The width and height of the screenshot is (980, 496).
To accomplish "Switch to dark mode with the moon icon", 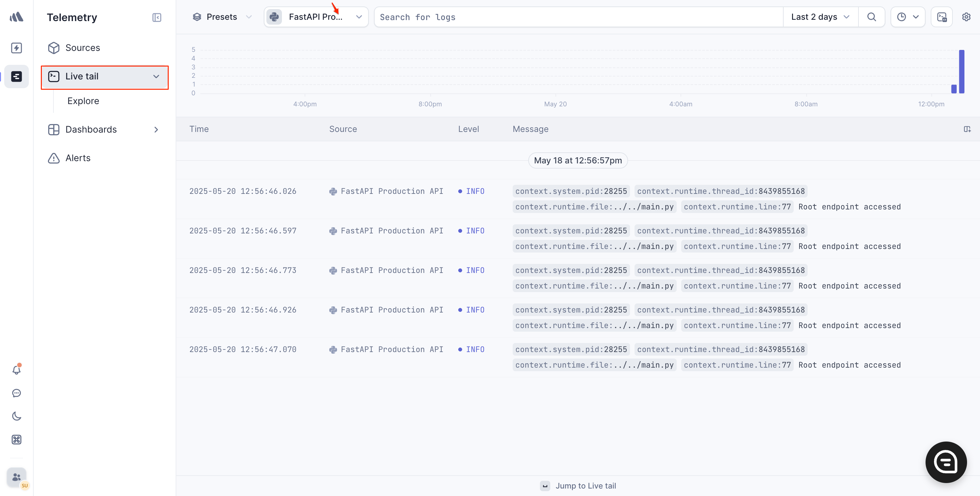I will [16, 416].
